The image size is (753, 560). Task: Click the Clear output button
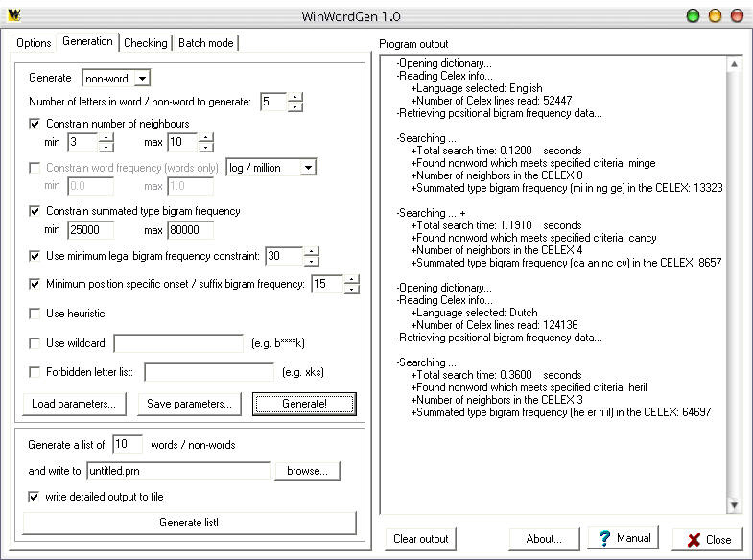click(x=421, y=539)
